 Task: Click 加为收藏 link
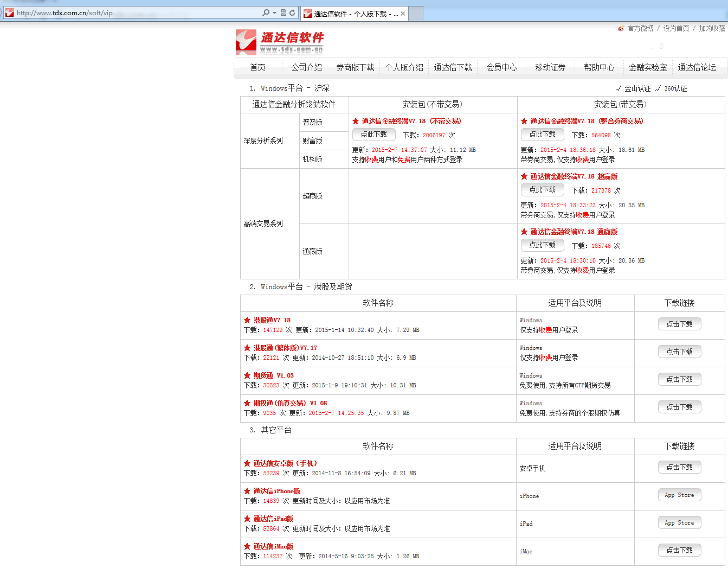click(712, 28)
